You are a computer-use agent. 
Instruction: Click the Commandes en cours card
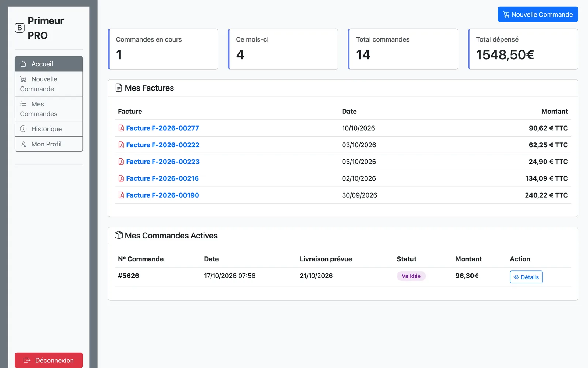pos(163,49)
